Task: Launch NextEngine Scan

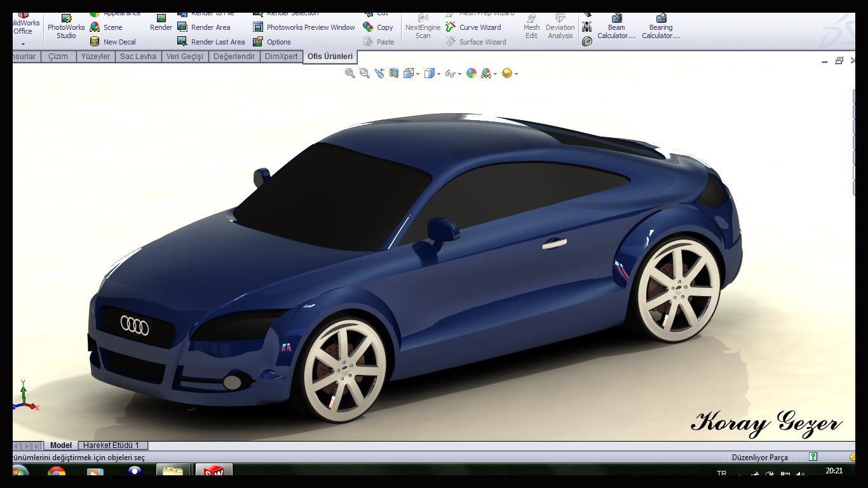Action: pyautogui.click(x=423, y=27)
